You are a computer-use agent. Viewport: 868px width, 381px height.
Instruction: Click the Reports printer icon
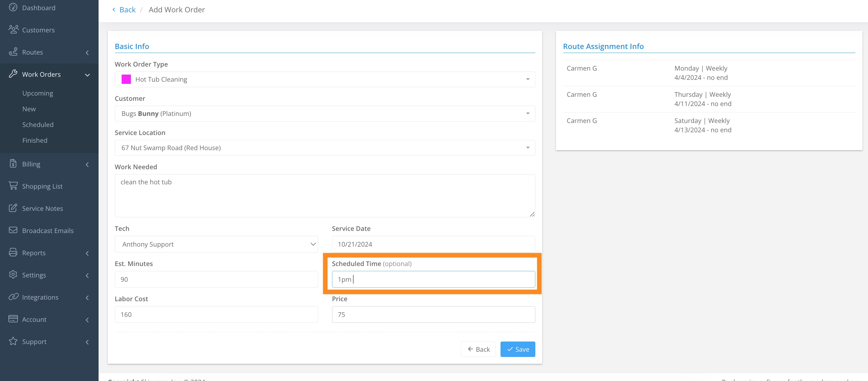(x=13, y=252)
